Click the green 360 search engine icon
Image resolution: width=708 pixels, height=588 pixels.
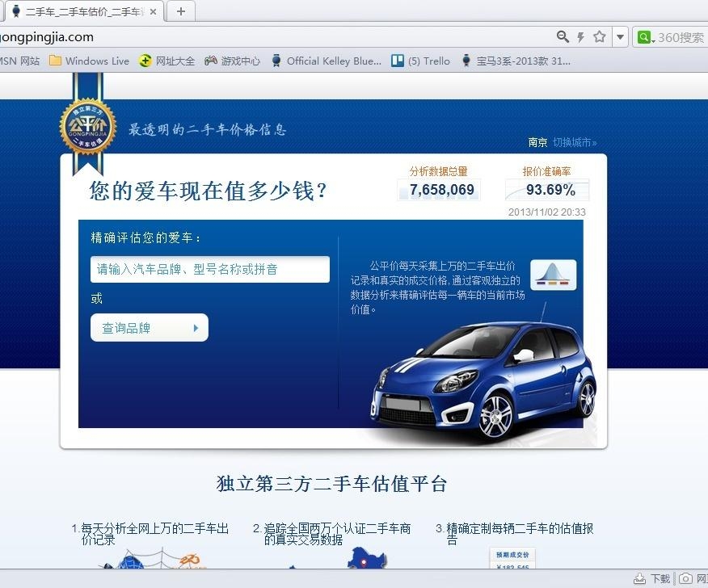644,37
